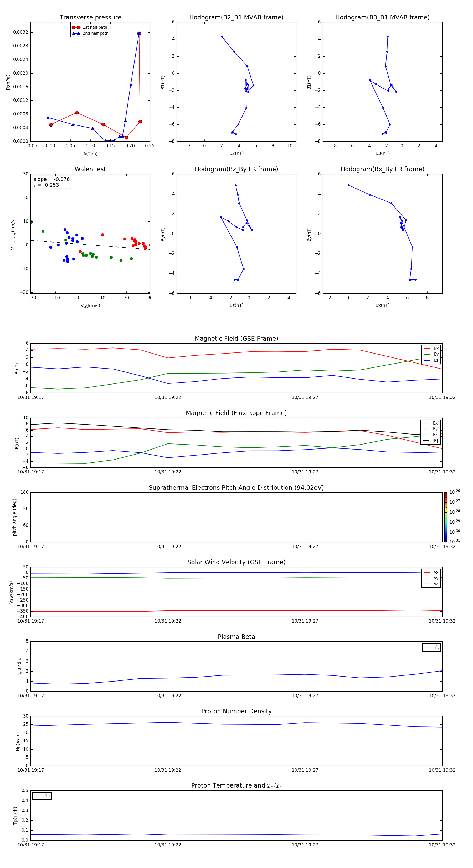Click the 'B2(nT)' axis label
Image resolution: width=473 pixels, height=868 pixels.
pyautogui.click(x=236, y=153)
